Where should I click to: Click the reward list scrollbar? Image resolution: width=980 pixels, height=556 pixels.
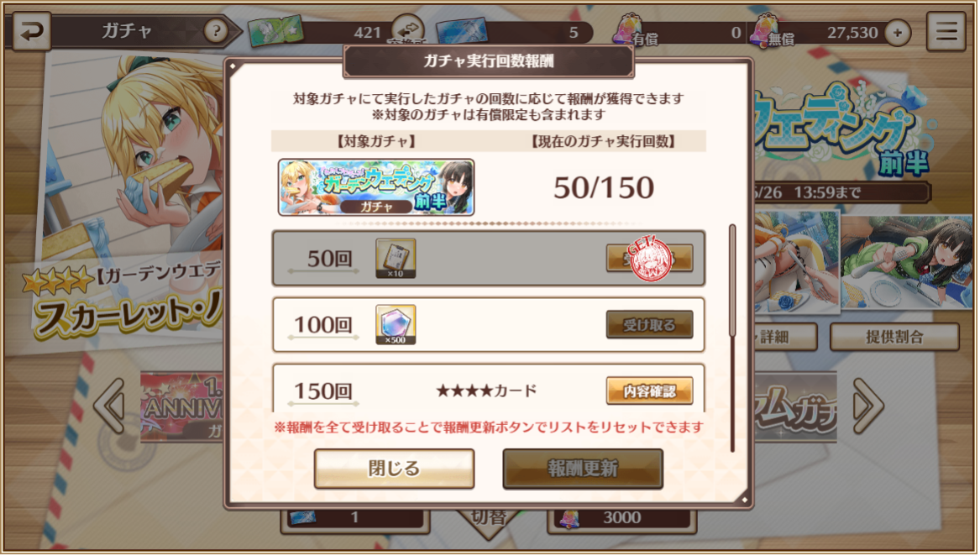click(x=732, y=338)
